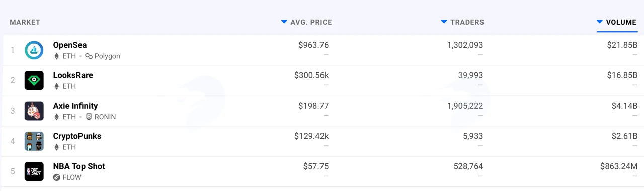
Task: Open the OpenSea market name link
Action: pos(70,45)
